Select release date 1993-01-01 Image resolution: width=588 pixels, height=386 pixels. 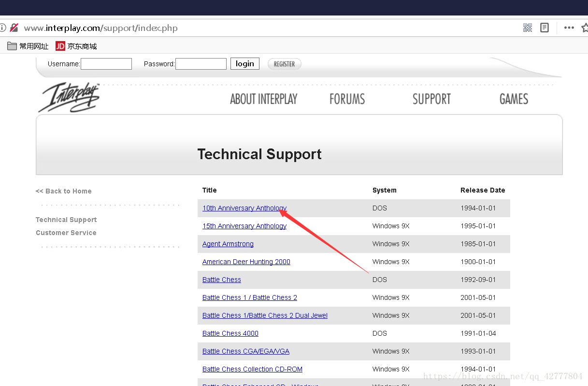pos(478,351)
